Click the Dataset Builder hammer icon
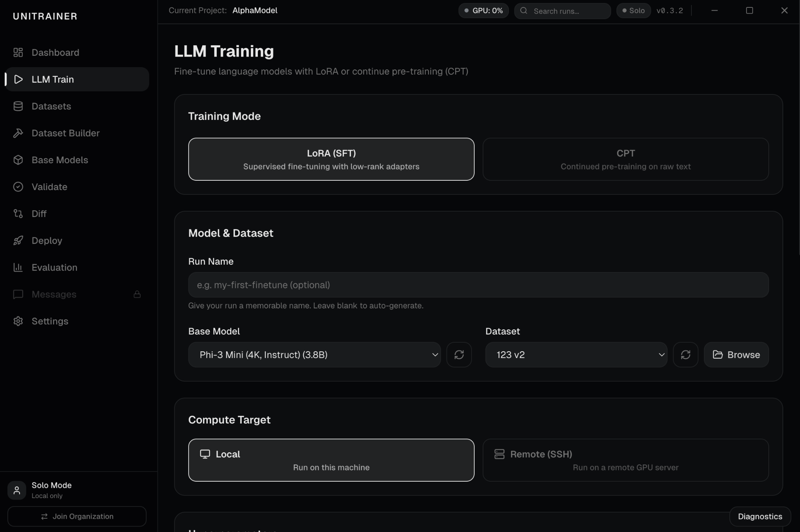Image resolution: width=800 pixels, height=532 pixels. pos(18,133)
